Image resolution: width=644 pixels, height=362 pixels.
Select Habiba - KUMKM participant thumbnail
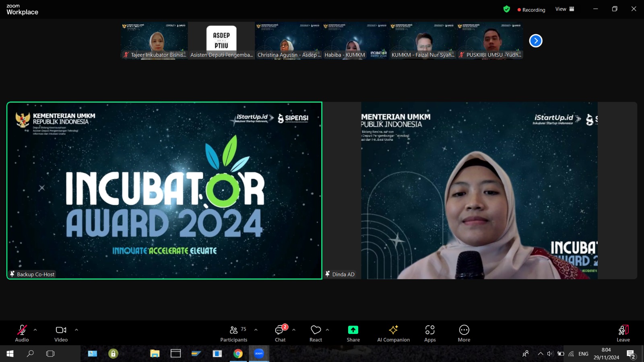[355, 41]
